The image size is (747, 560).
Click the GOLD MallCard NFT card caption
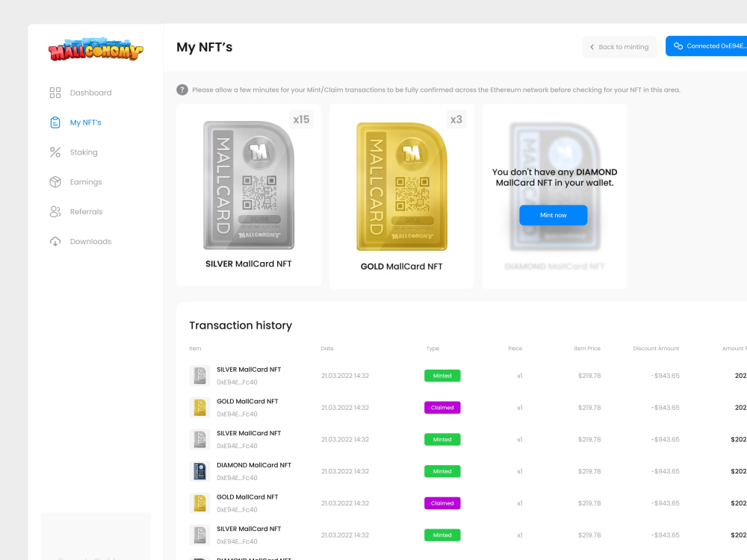pos(402,267)
